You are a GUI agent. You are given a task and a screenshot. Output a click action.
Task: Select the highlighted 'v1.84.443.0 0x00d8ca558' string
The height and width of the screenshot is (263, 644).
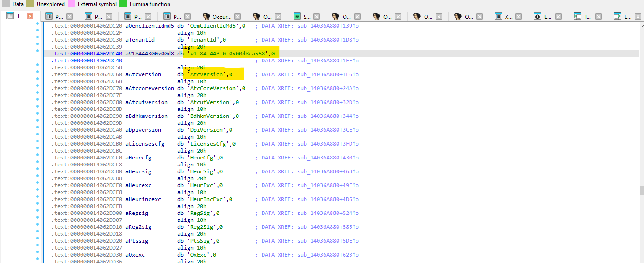[228, 54]
